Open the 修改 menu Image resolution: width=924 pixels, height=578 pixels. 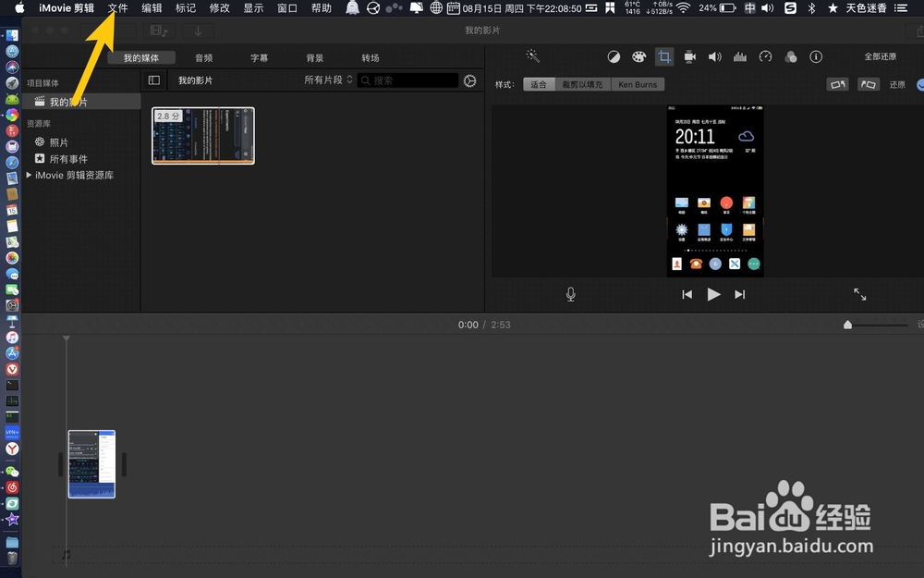pyautogui.click(x=220, y=7)
